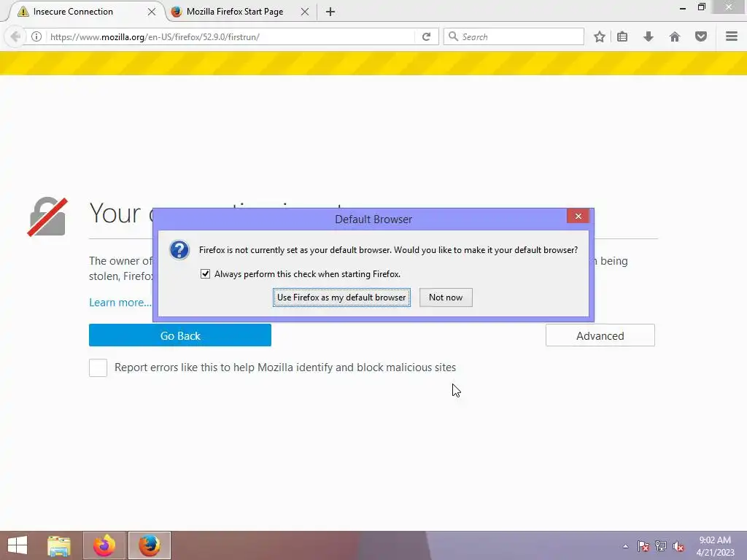747x560 pixels.
Task: Click the crossed-out padlock icon
Action: point(47,217)
